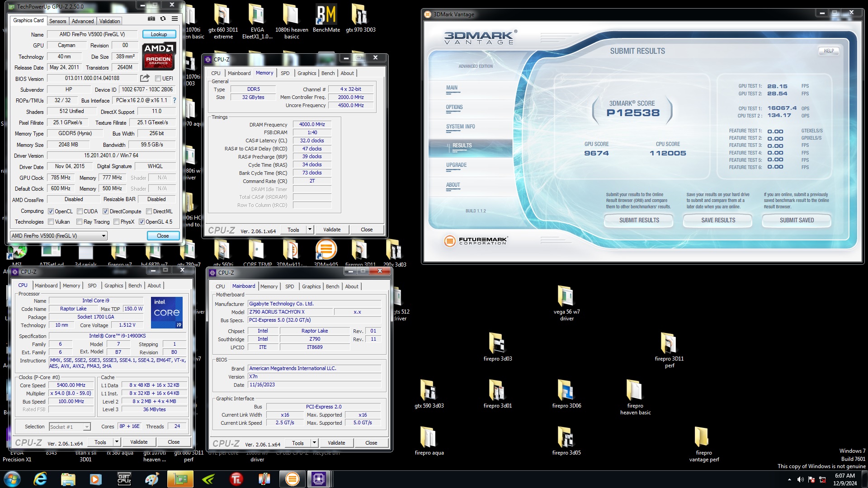Click the NVIDIA taskbar icon
The width and height of the screenshot is (868, 488).
click(208, 479)
